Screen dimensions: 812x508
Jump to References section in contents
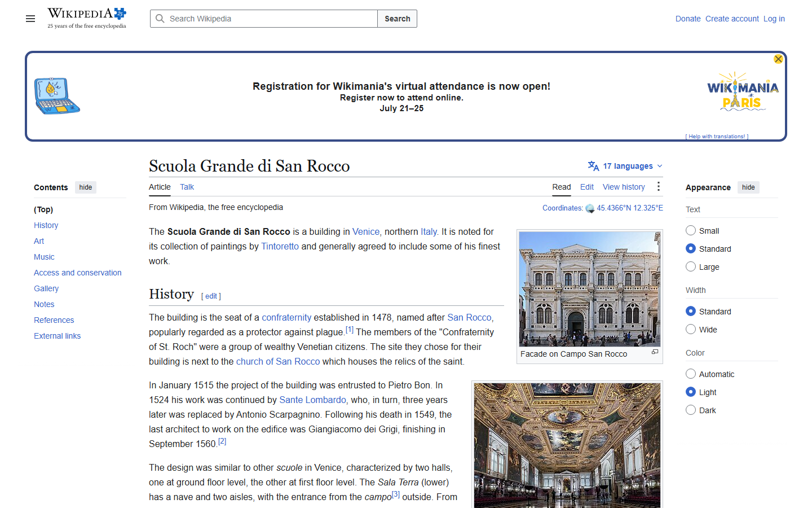(x=54, y=320)
